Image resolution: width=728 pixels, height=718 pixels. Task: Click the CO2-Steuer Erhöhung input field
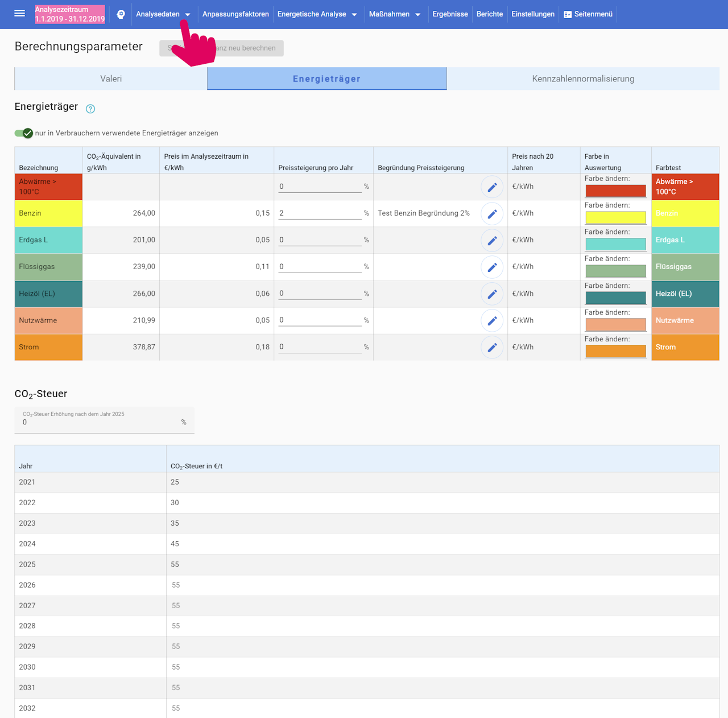click(101, 422)
